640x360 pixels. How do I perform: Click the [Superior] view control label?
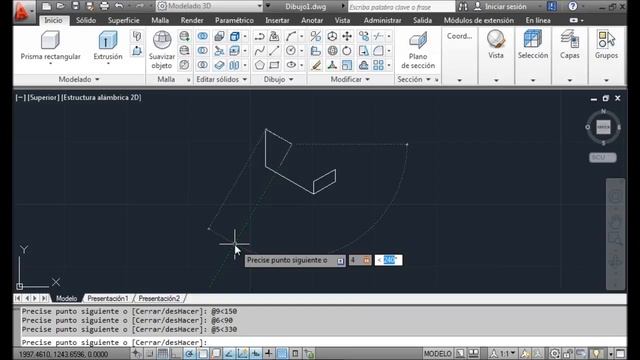click(44, 97)
